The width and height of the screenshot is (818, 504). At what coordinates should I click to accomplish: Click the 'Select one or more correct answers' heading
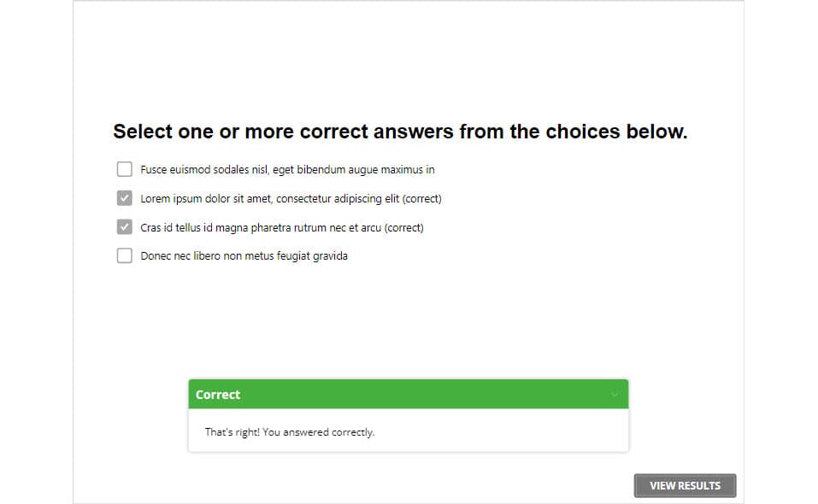coord(400,132)
